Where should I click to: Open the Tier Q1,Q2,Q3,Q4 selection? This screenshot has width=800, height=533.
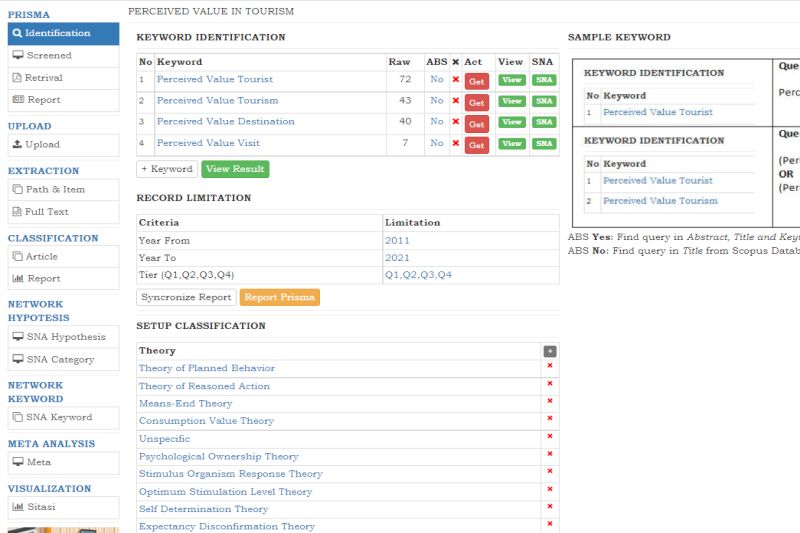coord(418,275)
